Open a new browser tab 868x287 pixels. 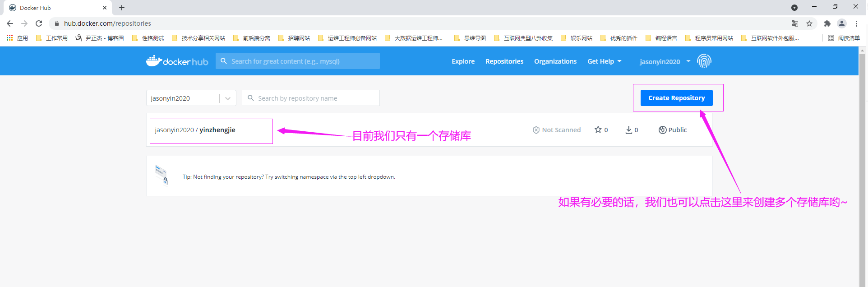click(x=122, y=8)
